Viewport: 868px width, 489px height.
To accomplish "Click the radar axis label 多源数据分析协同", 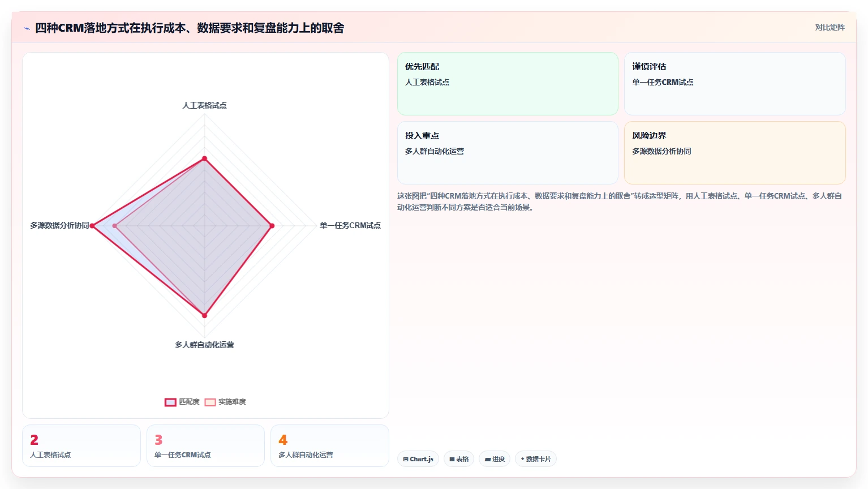I will pos(59,225).
